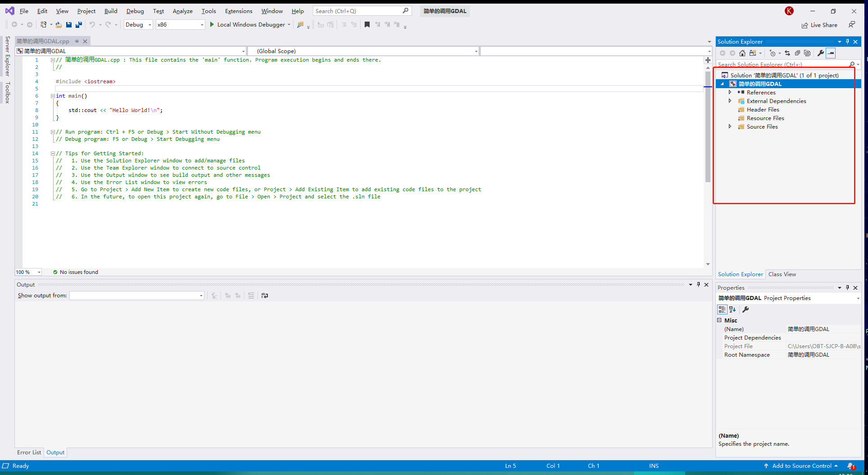Image resolution: width=868 pixels, height=475 pixels.
Task: Click the Property Pages wrench icon in Properties
Action: pyautogui.click(x=746, y=309)
